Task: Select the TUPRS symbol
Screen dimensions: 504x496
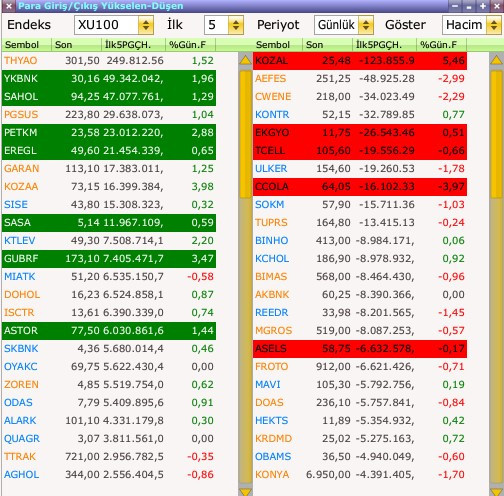Action: (271, 223)
